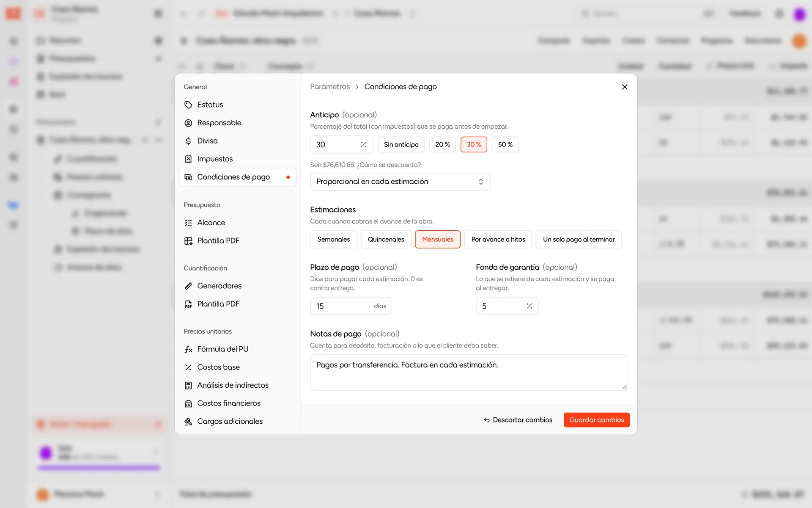The image size is (812, 508).
Task: Click the Condiciones de pago wallet icon
Action: 188,177
